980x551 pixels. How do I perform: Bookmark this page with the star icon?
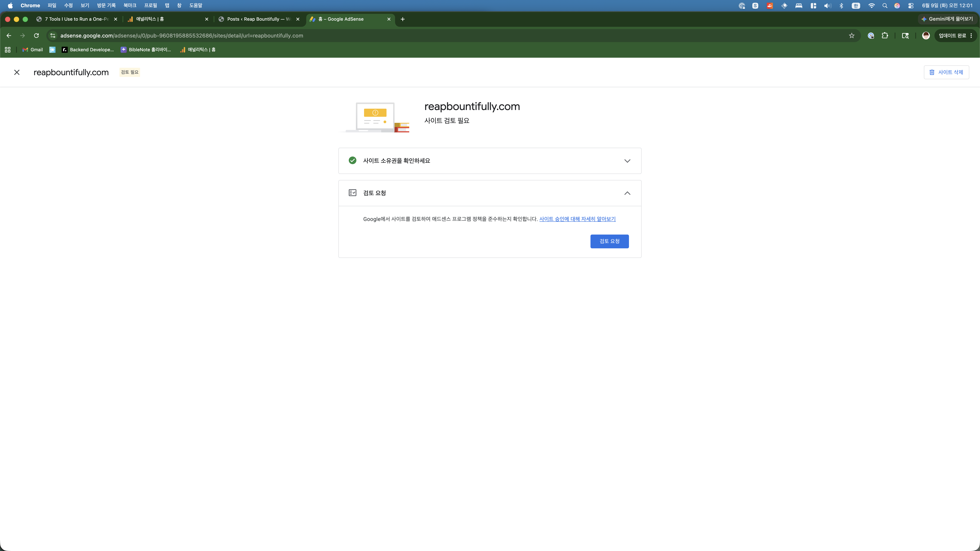(x=851, y=36)
